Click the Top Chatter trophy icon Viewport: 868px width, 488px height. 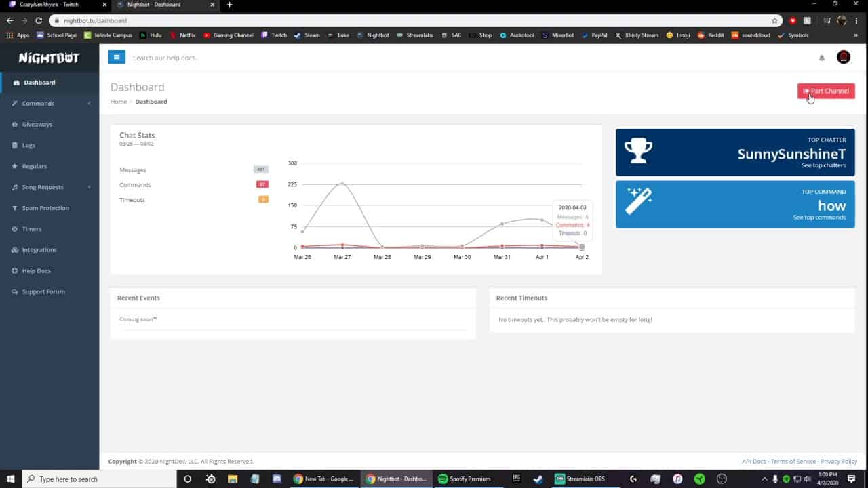pyautogui.click(x=639, y=150)
